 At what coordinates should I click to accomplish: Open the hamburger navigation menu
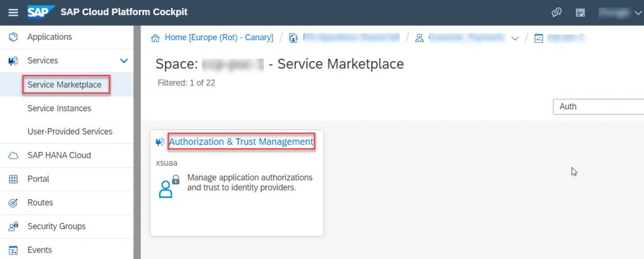[13, 13]
